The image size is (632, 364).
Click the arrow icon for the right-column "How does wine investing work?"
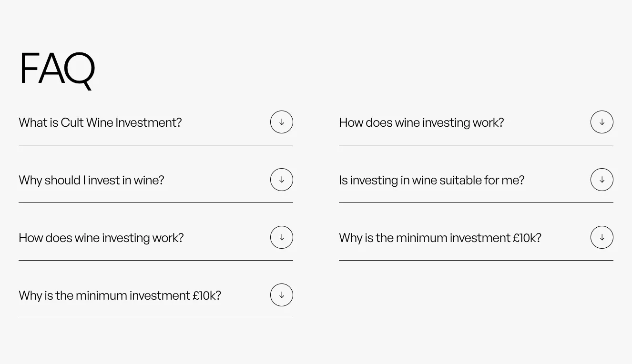tap(602, 122)
